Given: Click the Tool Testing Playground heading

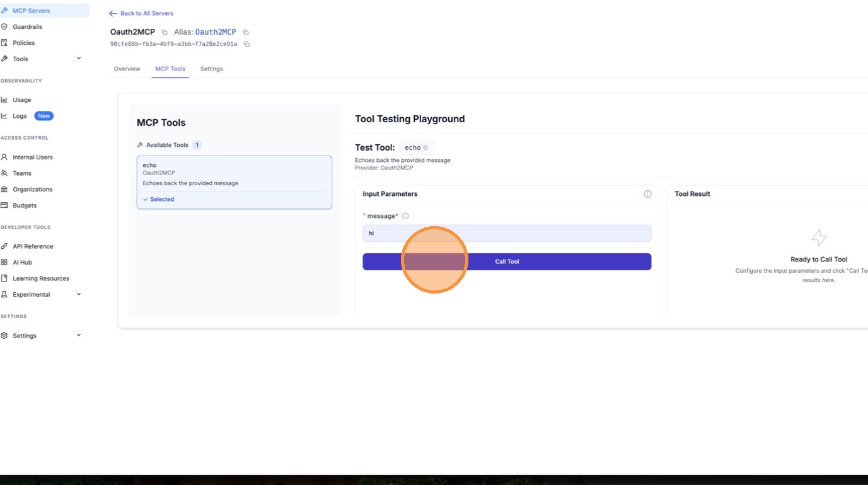Looking at the screenshot, I should 410,119.
